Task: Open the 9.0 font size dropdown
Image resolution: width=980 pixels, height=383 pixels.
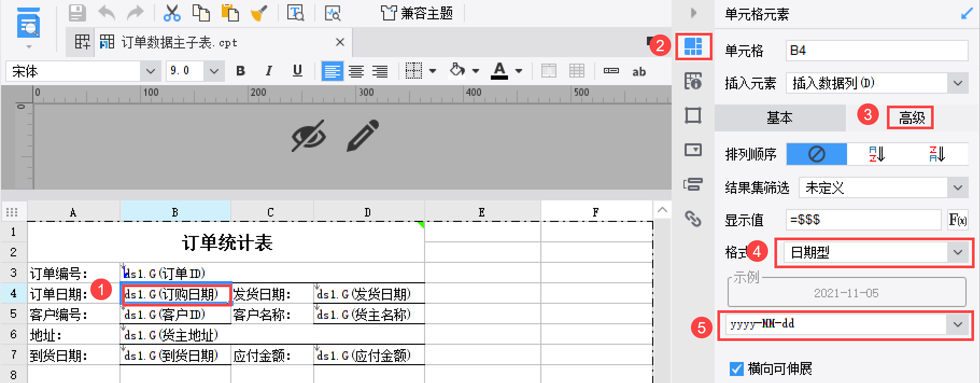Action: point(214,71)
